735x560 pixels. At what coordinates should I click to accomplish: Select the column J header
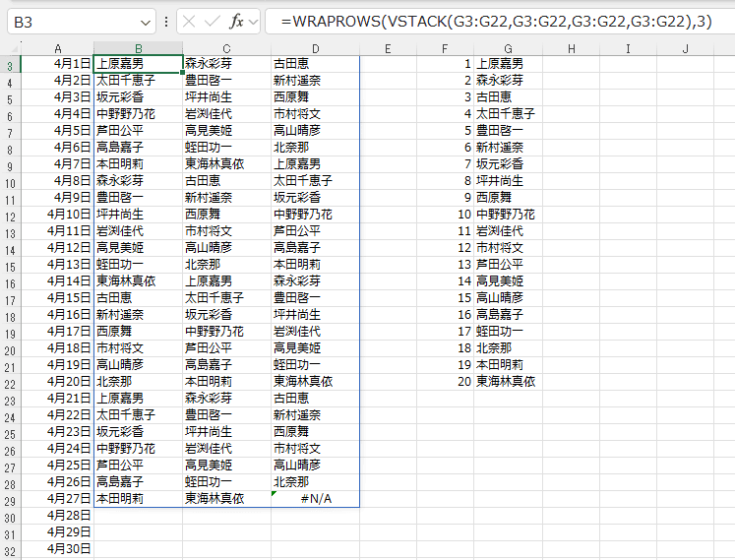click(x=686, y=48)
